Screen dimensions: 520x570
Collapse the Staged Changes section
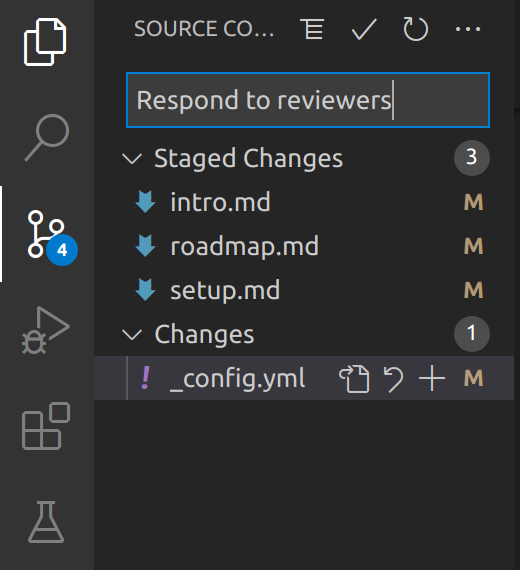[x=132, y=158]
